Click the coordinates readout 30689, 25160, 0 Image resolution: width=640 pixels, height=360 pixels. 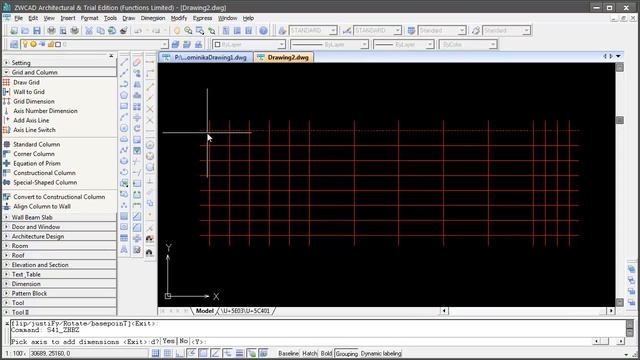click(x=51, y=353)
